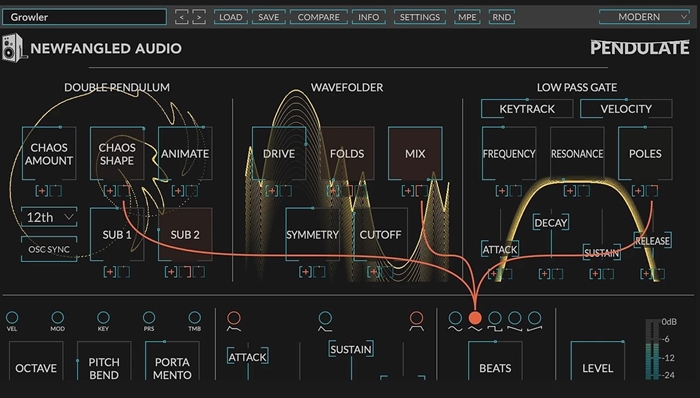Add modulation with plus under Symmetry
The width and height of the screenshot is (700, 398).
pos(305,271)
